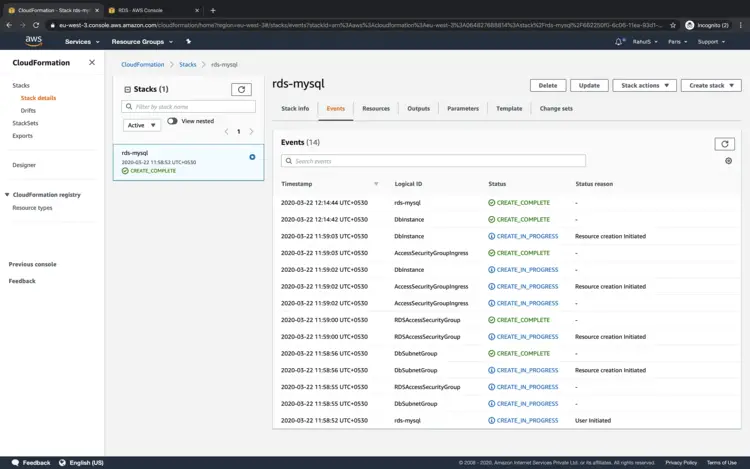Sort by Timestamp column arrow
750x469 pixels.
click(x=376, y=184)
